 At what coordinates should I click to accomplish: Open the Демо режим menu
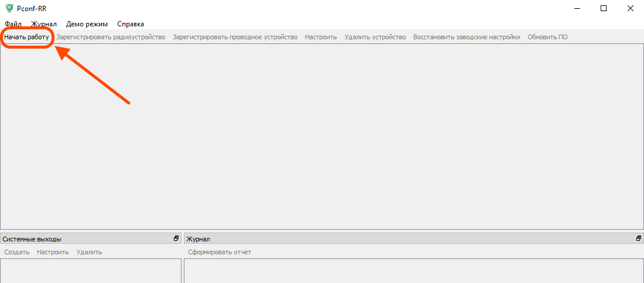pyautogui.click(x=87, y=24)
